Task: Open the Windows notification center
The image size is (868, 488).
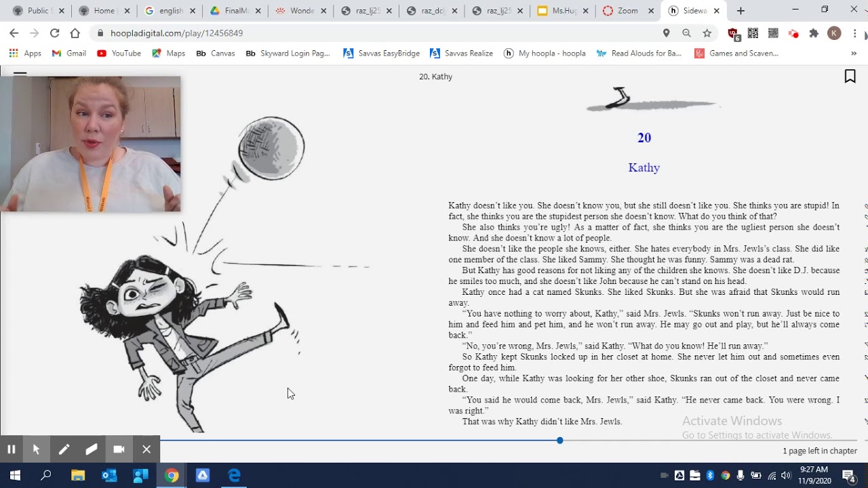Action: click(x=848, y=476)
